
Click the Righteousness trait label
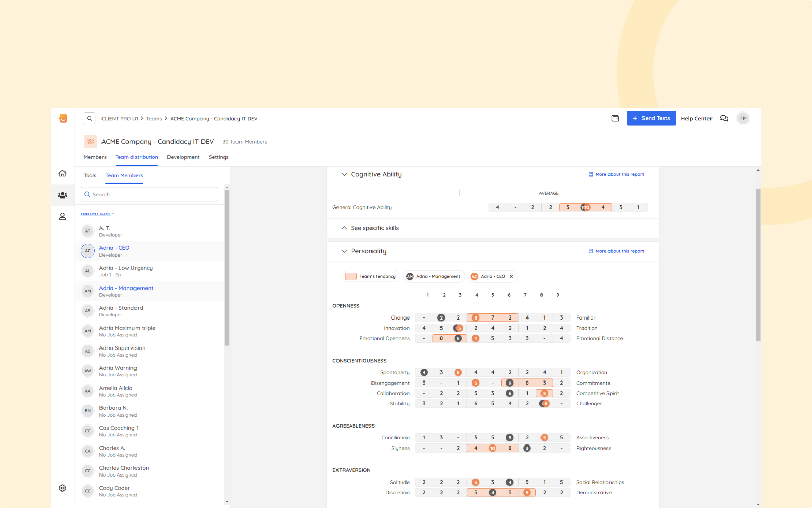pos(593,449)
